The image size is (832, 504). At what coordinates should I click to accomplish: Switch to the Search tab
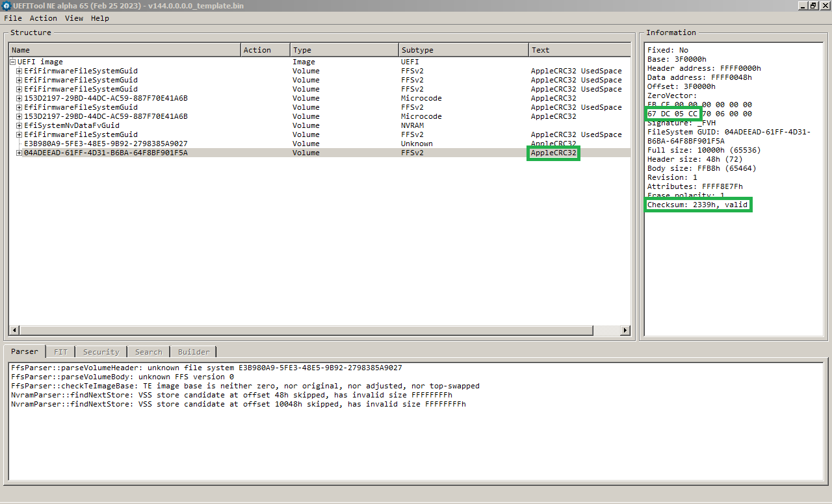pos(148,352)
